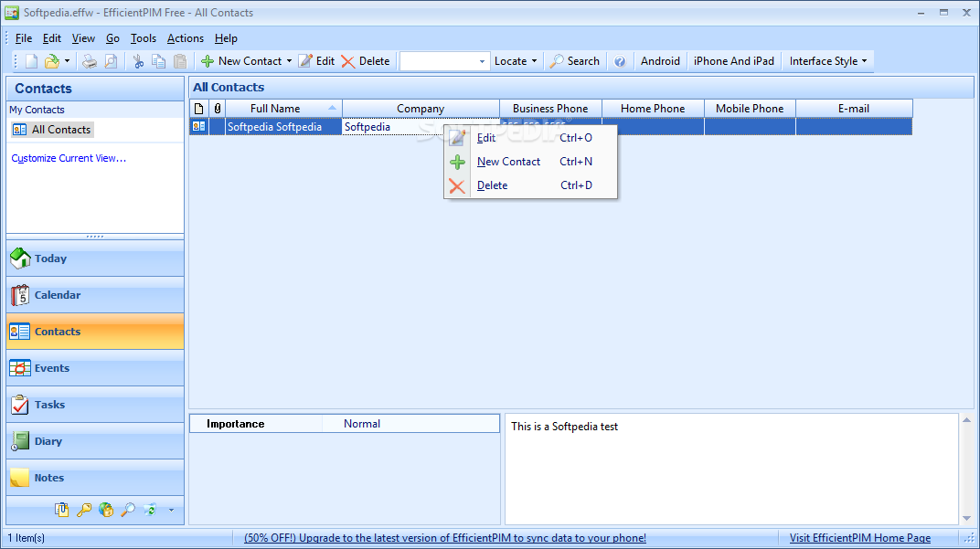Open the Contacts navigation section
This screenshot has width=980, height=549.
click(x=95, y=332)
